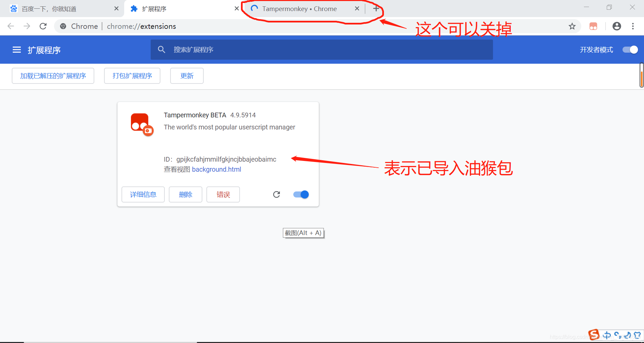
Task: Open Chrome's three-dot menu
Action: [x=633, y=26]
